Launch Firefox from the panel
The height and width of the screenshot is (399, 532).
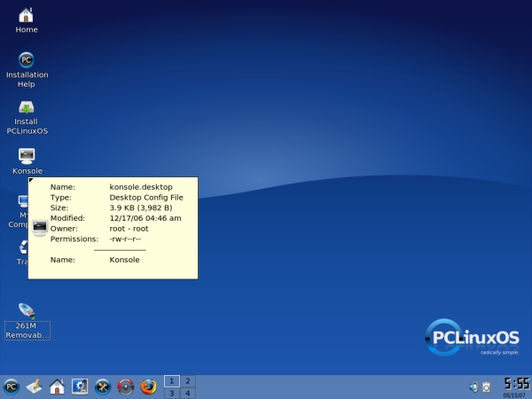pyautogui.click(x=148, y=387)
